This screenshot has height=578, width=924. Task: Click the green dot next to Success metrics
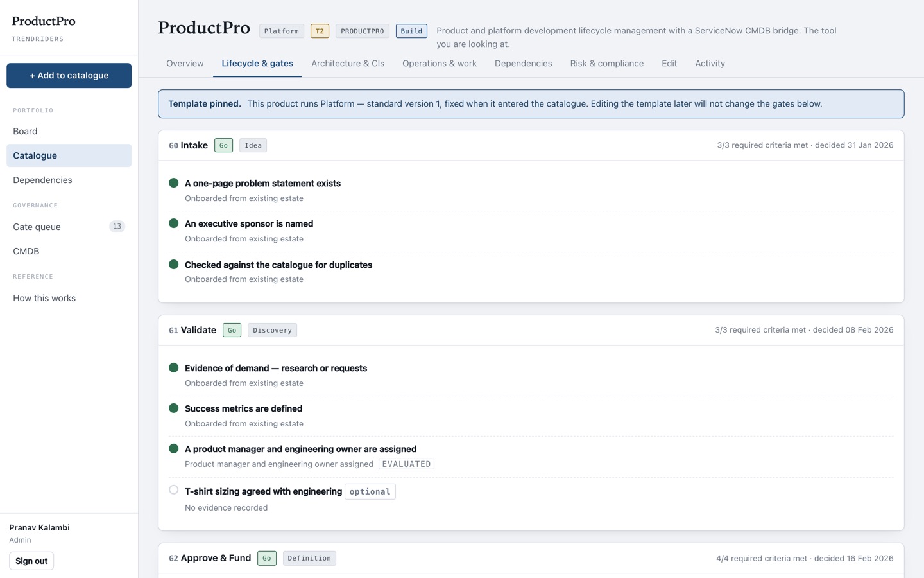point(173,408)
